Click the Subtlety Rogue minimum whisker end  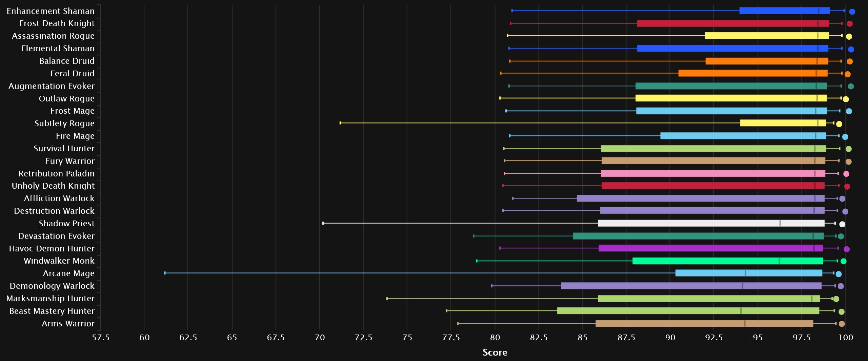340,123
